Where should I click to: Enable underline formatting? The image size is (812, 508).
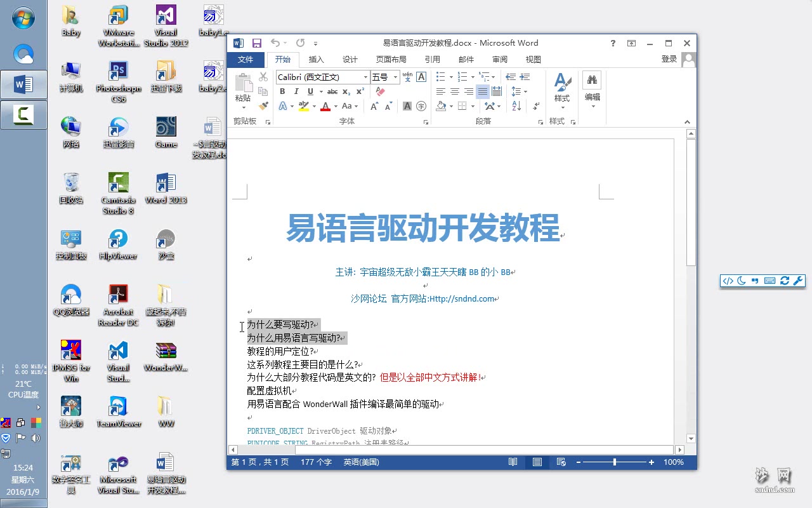[x=310, y=91]
